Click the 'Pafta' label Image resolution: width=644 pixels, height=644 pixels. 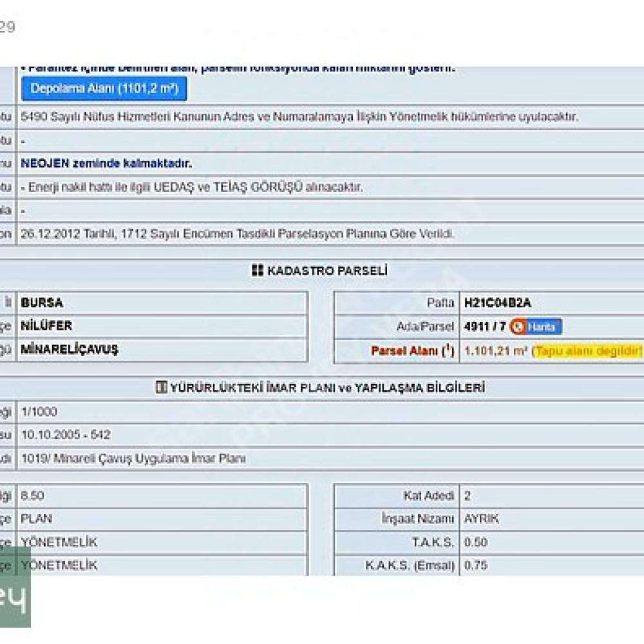click(x=440, y=303)
